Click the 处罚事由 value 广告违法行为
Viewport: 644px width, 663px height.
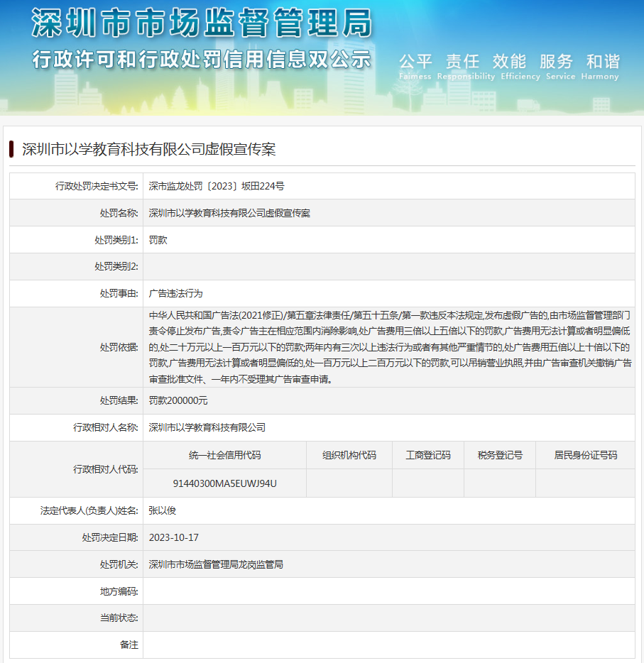(x=176, y=293)
